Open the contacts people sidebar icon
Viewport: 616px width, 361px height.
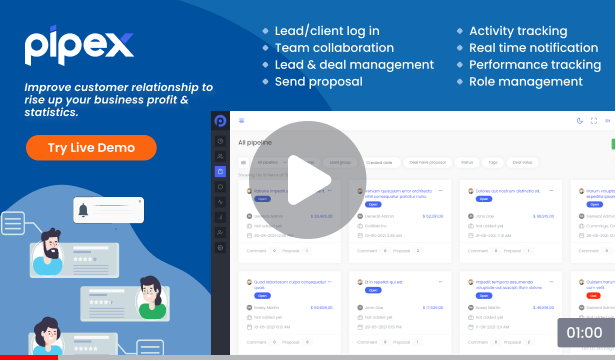coord(220,156)
